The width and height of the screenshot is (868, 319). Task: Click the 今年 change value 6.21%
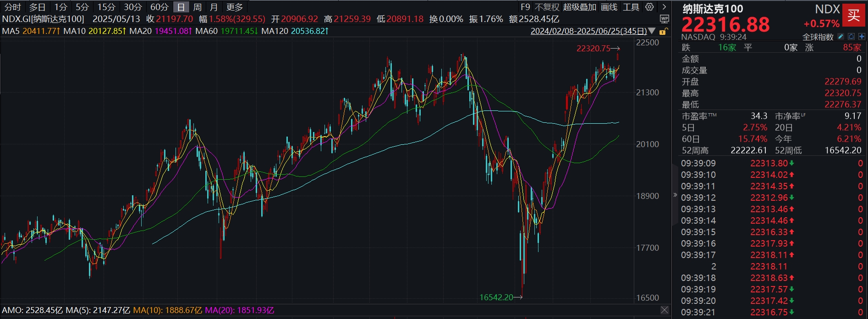tap(849, 139)
